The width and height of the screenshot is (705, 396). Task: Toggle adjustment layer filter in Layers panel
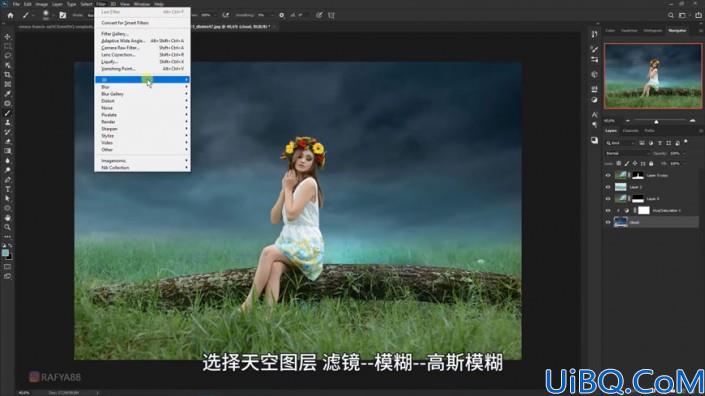pos(651,143)
